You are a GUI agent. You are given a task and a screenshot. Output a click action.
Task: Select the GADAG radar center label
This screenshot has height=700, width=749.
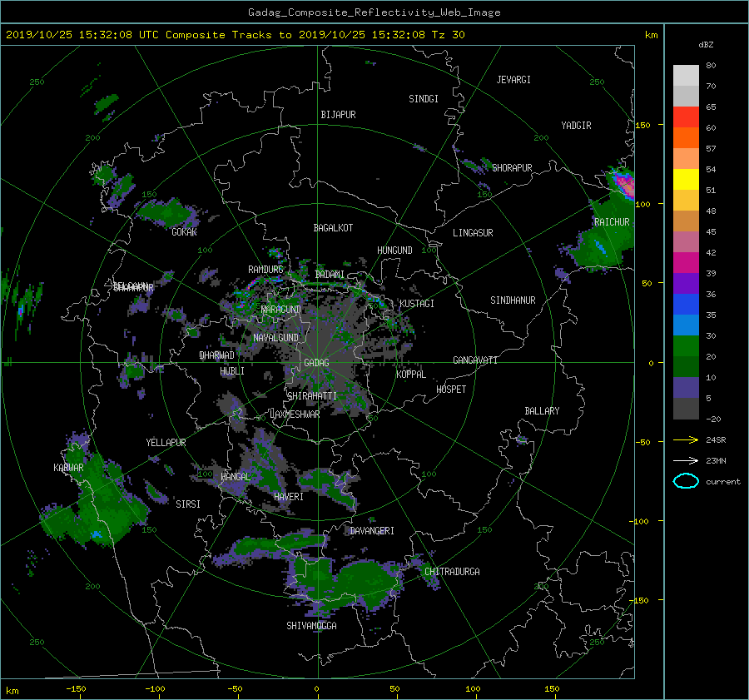click(x=316, y=363)
